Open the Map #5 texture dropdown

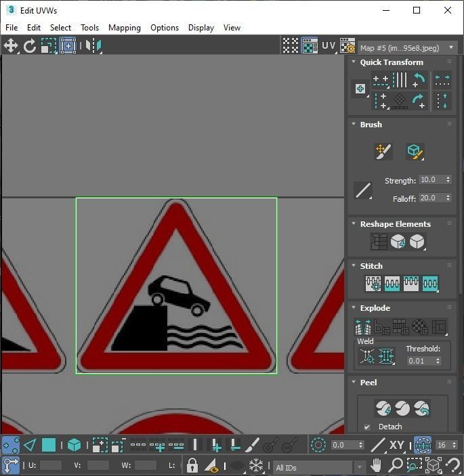coord(408,48)
